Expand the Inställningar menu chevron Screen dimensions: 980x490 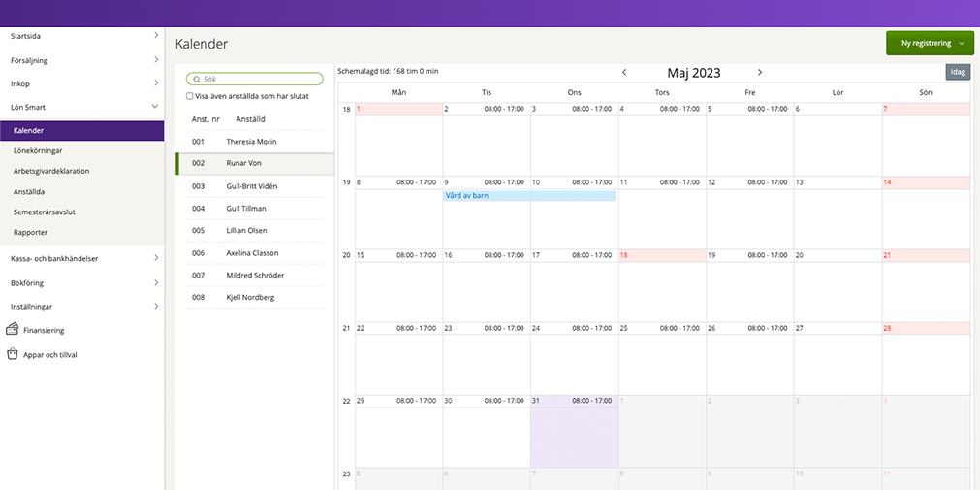(156, 306)
